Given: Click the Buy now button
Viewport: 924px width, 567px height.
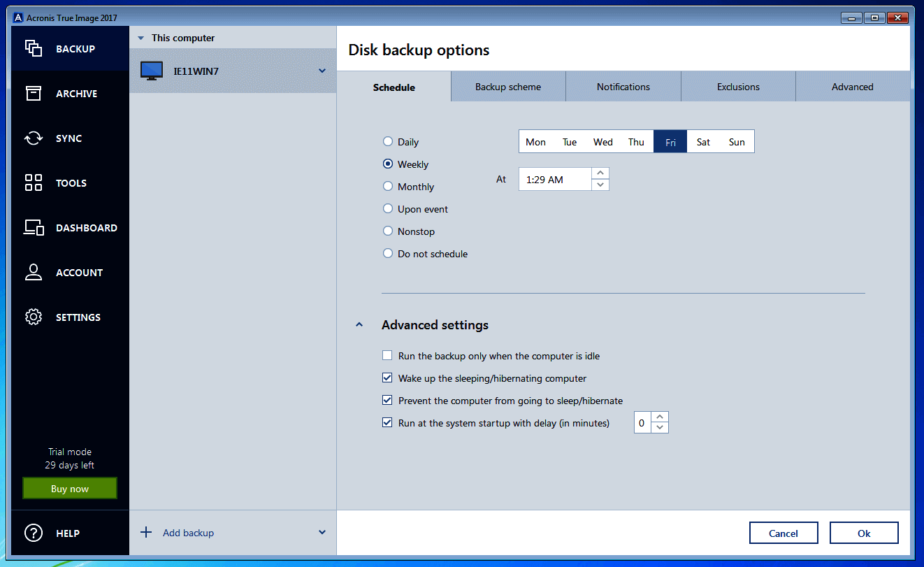Looking at the screenshot, I should 70,489.
